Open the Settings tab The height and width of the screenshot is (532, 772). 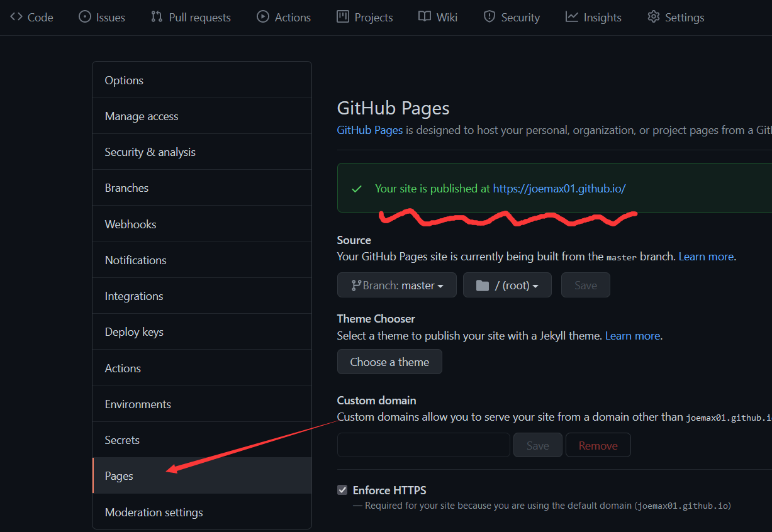[676, 17]
